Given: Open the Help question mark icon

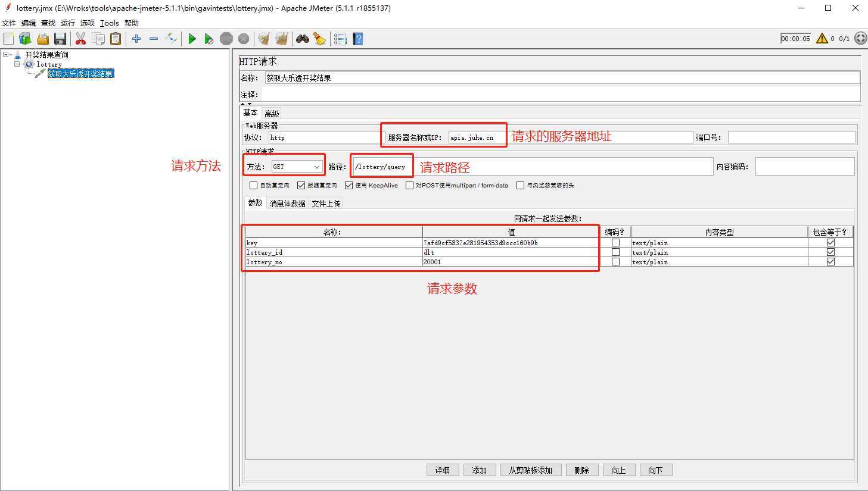Looking at the screenshot, I should click(358, 39).
